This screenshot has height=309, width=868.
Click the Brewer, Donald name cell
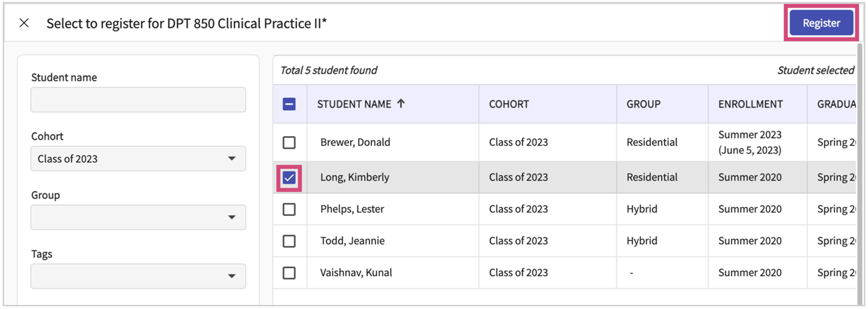tap(355, 142)
